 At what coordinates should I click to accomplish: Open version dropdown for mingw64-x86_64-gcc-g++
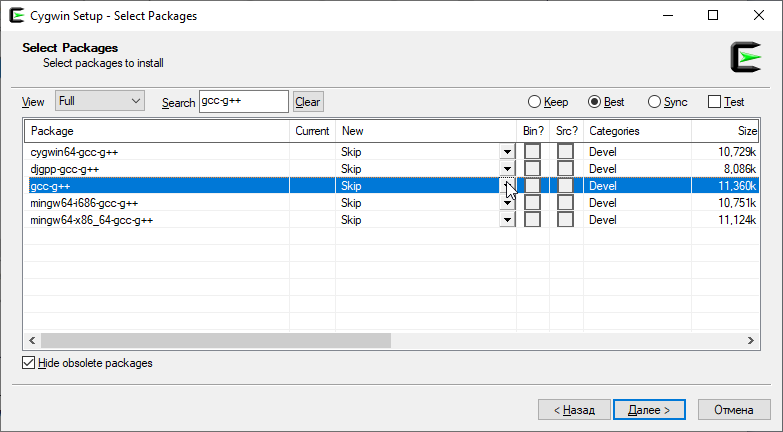507,220
